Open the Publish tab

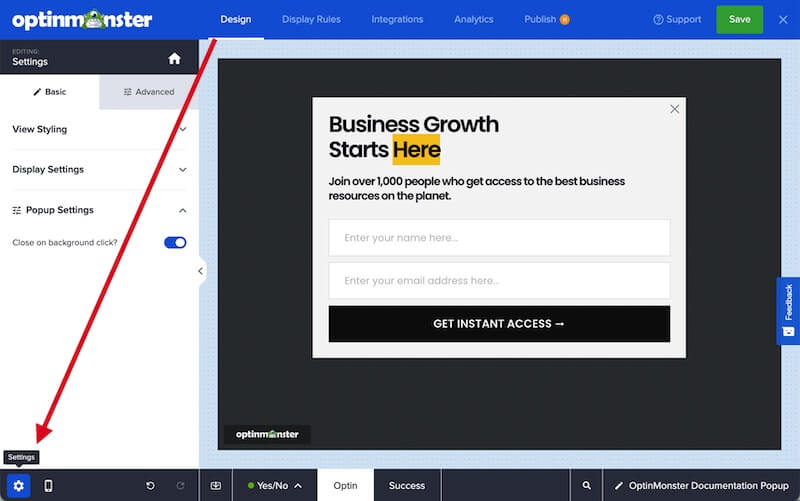(546, 19)
